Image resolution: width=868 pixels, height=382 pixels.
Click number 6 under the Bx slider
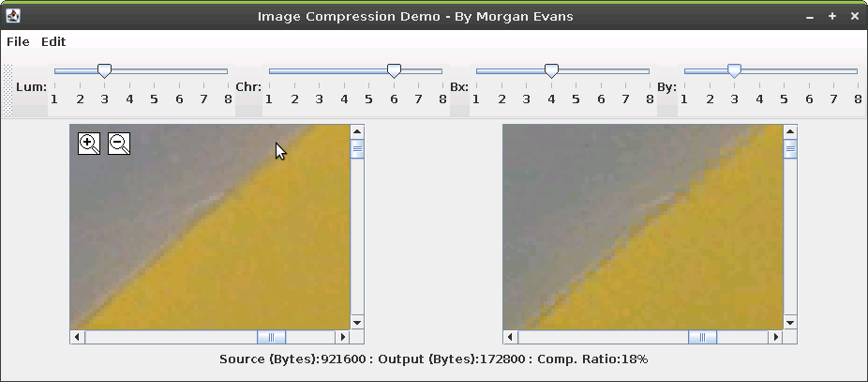coord(601,99)
